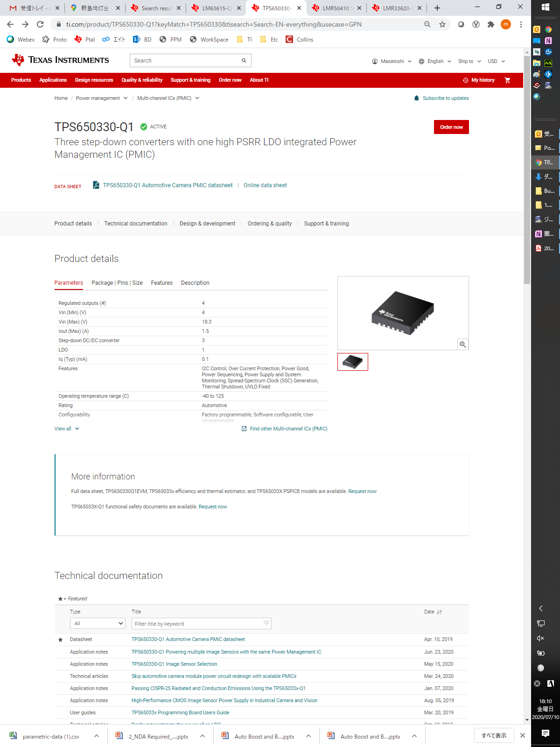Screen dimensions: 560x747
Task: Open the Outlook inbox taskbar item
Action: coord(545,134)
